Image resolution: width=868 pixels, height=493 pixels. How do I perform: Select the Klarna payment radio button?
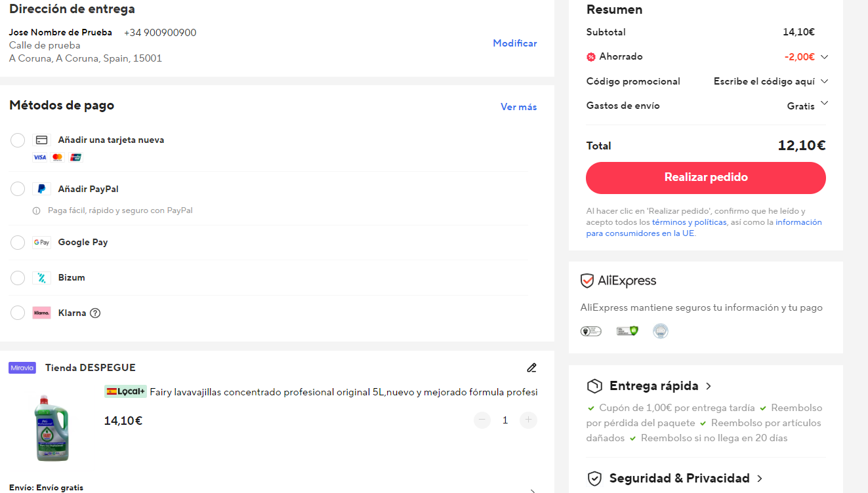tap(18, 313)
